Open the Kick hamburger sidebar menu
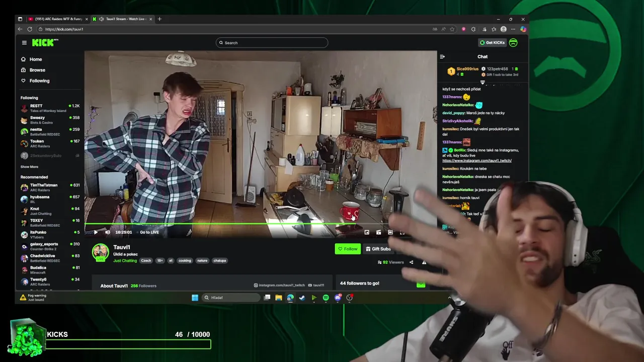The image size is (644, 362). click(24, 43)
